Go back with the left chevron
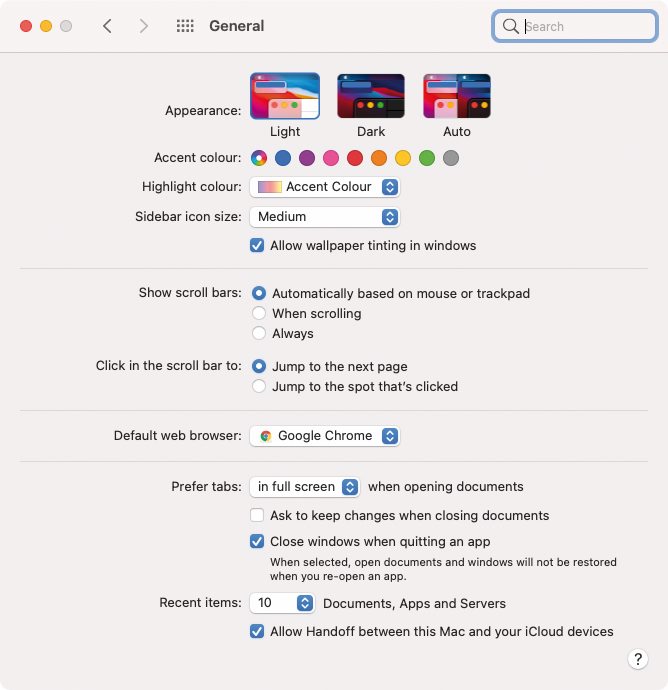This screenshot has height=690, width=668. 107,26
